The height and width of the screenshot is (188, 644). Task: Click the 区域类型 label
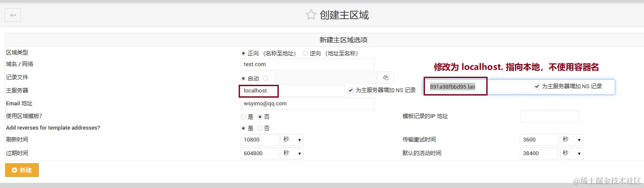click(x=17, y=52)
